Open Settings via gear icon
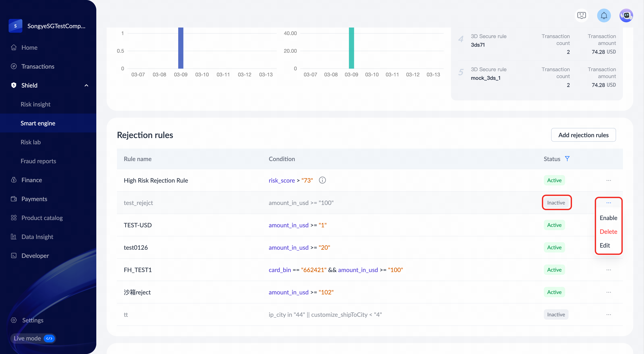Image resolution: width=644 pixels, height=354 pixels. (x=14, y=320)
